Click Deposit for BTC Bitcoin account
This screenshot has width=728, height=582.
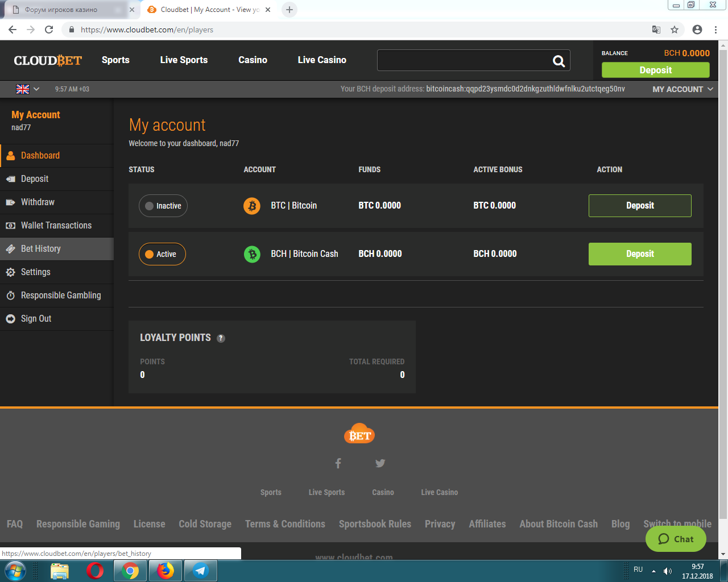click(640, 206)
